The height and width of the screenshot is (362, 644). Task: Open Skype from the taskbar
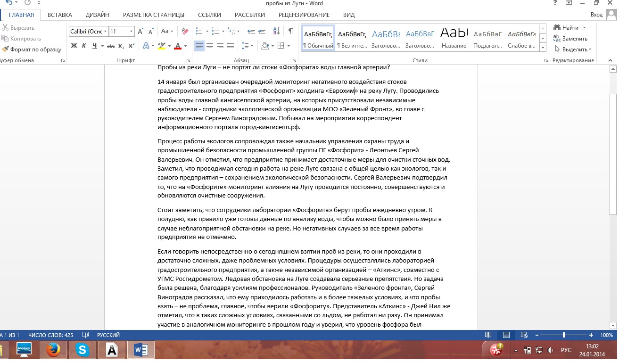point(83,350)
